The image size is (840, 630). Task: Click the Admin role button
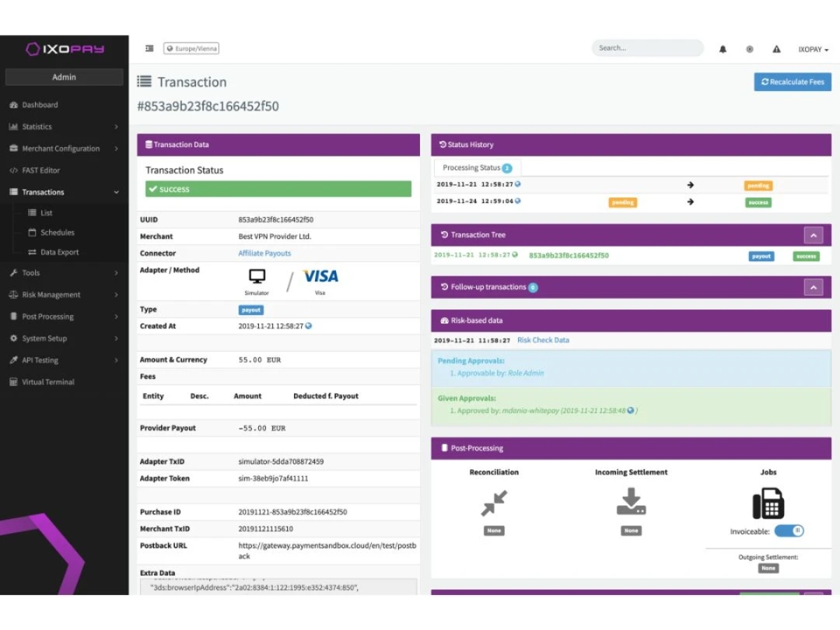[x=64, y=77]
